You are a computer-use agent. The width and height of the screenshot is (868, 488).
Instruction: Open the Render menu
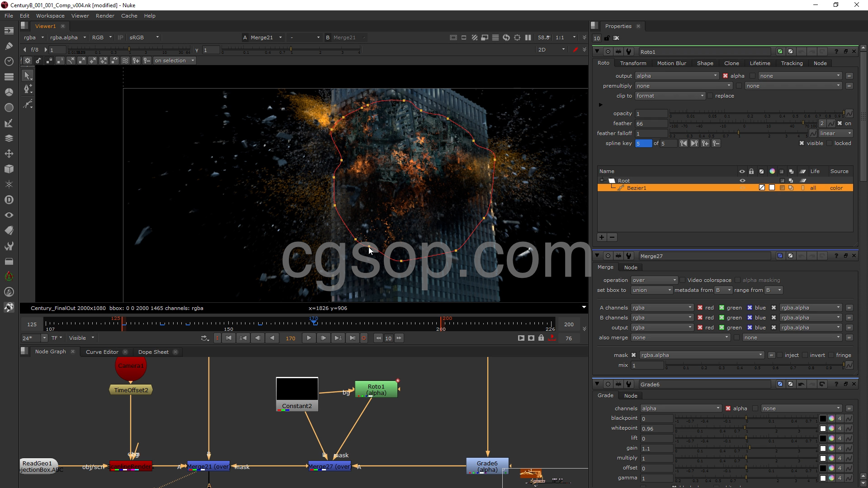pos(105,16)
